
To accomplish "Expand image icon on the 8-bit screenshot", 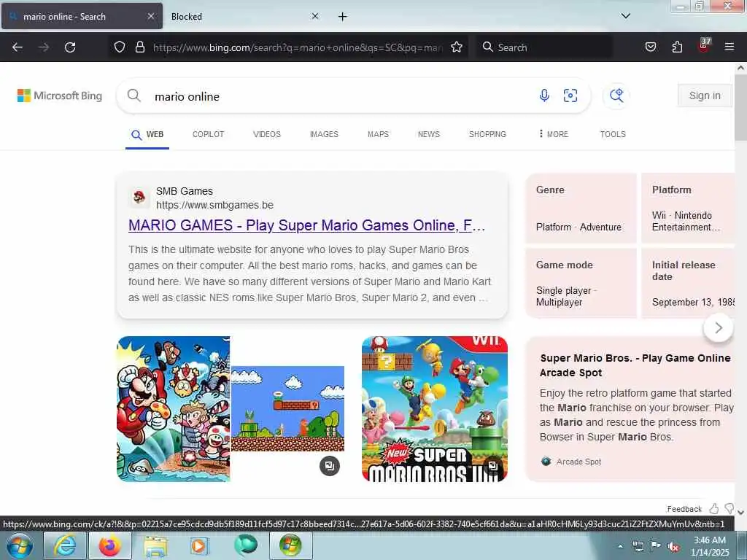I will (x=330, y=466).
